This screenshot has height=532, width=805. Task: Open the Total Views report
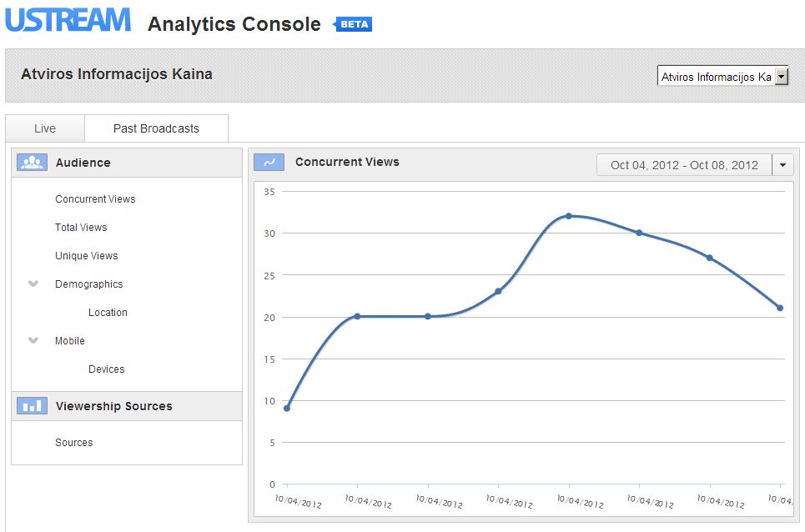tap(81, 228)
